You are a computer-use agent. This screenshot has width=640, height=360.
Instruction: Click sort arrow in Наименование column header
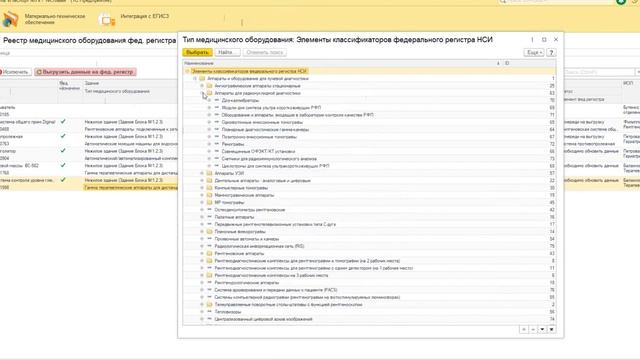tap(498, 63)
